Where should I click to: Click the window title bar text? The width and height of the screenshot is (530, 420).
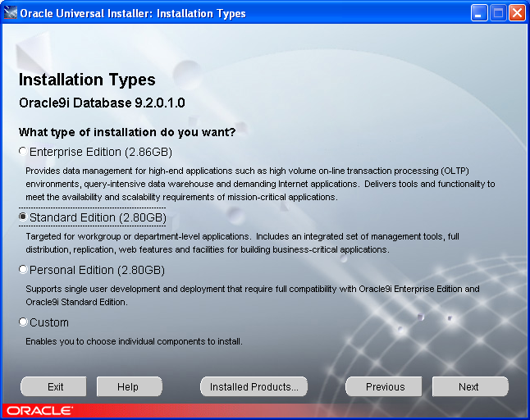(x=133, y=13)
